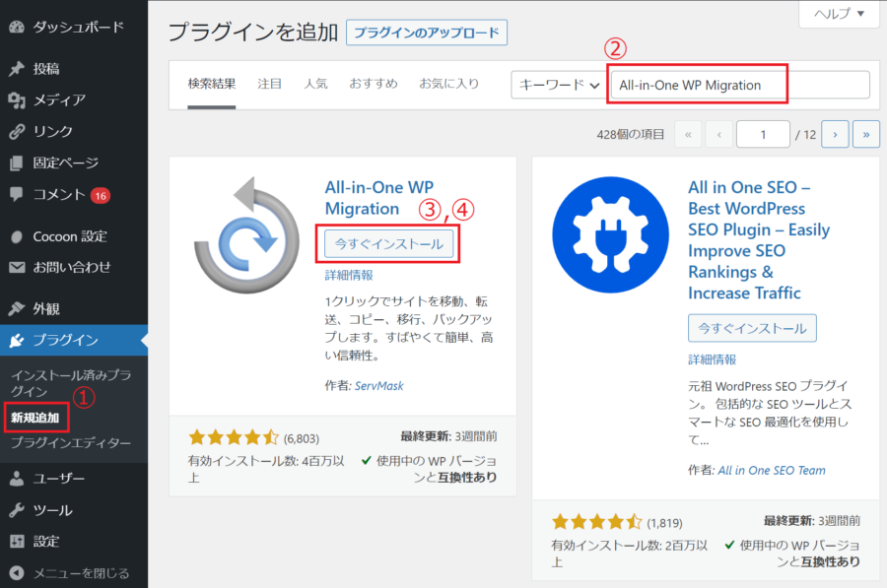The height and width of the screenshot is (588, 887).
Task: Click the Dashboard gauge icon
Action: coord(17,27)
